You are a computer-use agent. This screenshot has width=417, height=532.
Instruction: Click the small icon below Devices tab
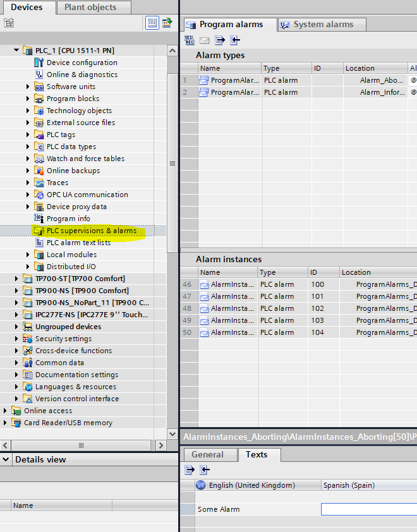tap(9, 23)
